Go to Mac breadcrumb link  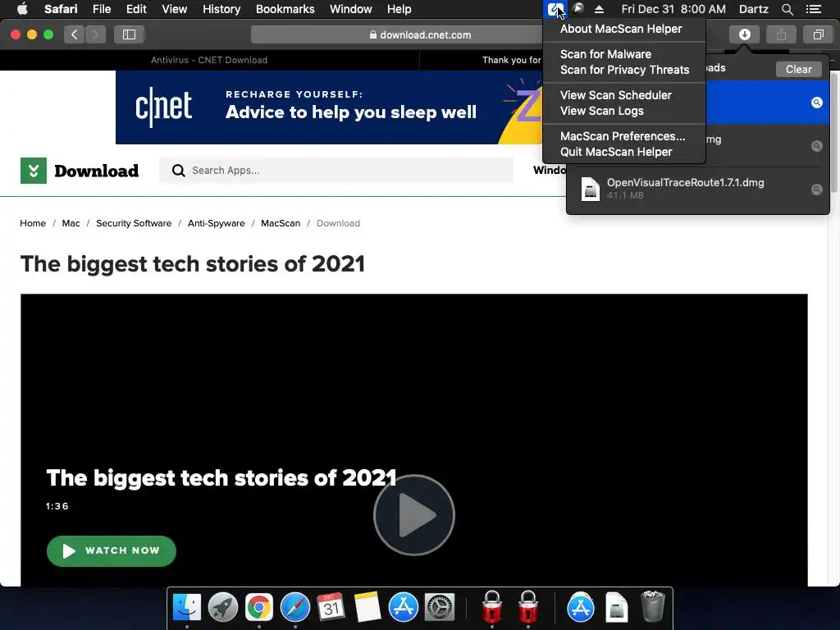pyautogui.click(x=71, y=223)
